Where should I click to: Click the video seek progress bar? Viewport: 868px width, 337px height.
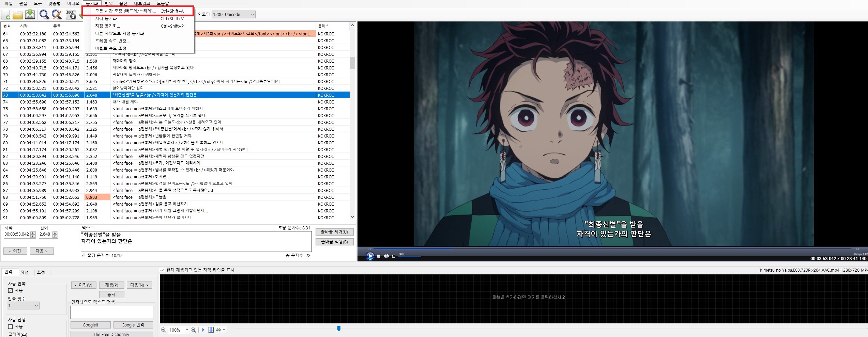[613, 249]
